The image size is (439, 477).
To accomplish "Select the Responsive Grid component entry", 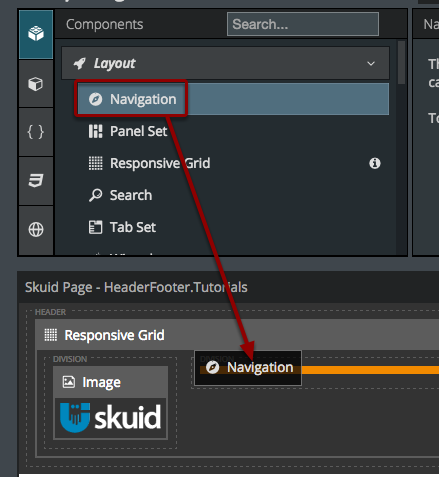I will 233,163.
